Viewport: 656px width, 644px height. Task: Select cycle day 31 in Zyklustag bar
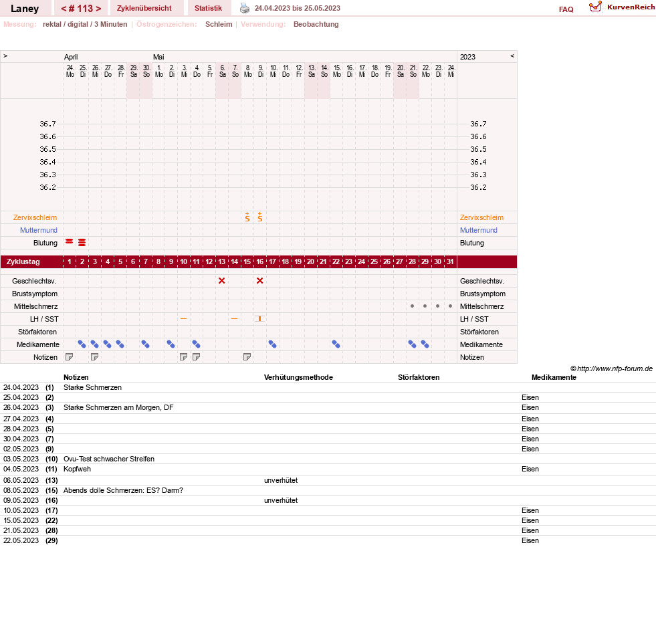coord(450,261)
